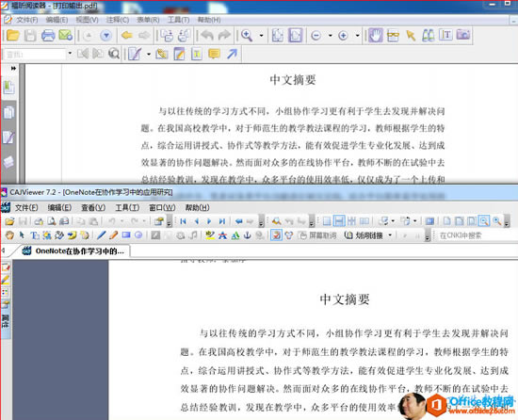Open the 知网链接 dropdown arrow
Viewport: 518px width, 420px height.
(x=390, y=235)
